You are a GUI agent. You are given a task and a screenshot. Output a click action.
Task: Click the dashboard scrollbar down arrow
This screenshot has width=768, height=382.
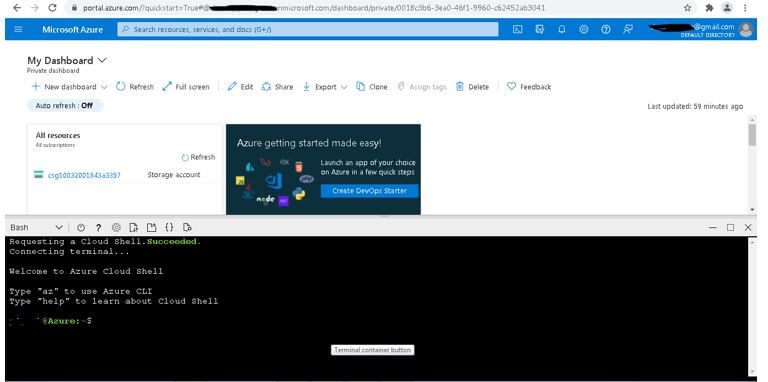point(752,210)
